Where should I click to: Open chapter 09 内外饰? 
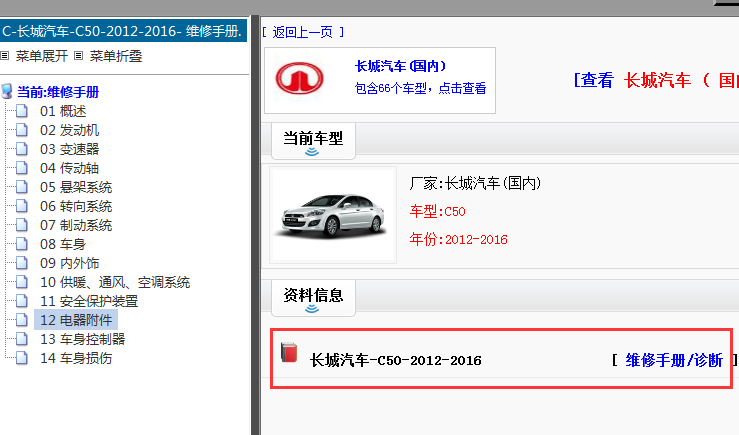pyautogui.click(x=70, y=263)
